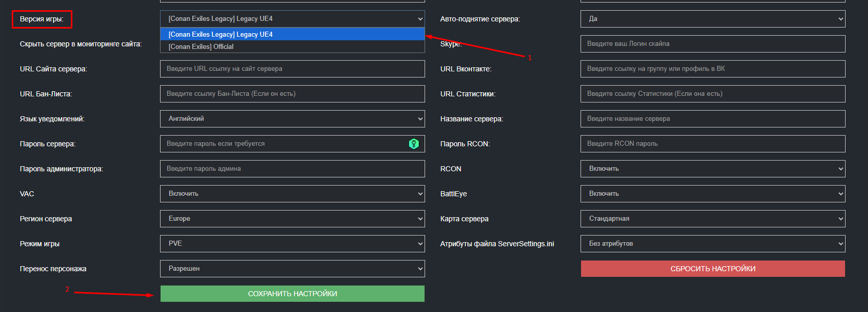Click the Skype login input field
Screen dimensions: 868x312
click(713, 44)
